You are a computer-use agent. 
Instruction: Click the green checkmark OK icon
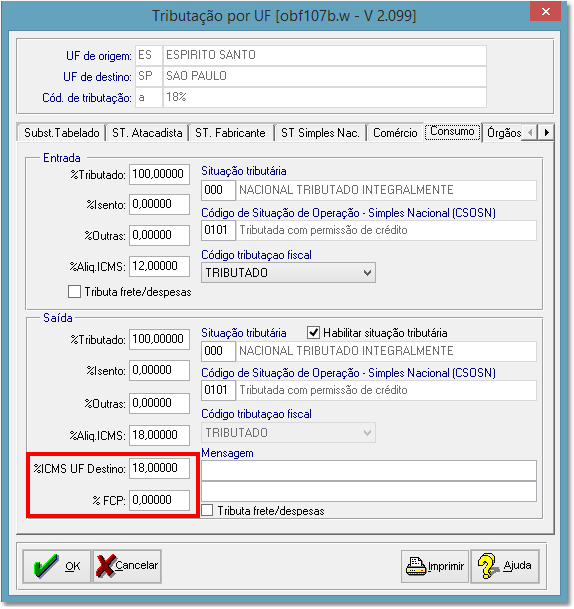[46, 566]
